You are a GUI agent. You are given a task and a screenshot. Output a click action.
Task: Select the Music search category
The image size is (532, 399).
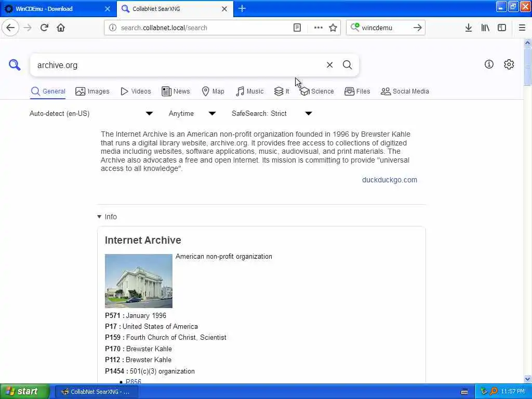[249, 91]
